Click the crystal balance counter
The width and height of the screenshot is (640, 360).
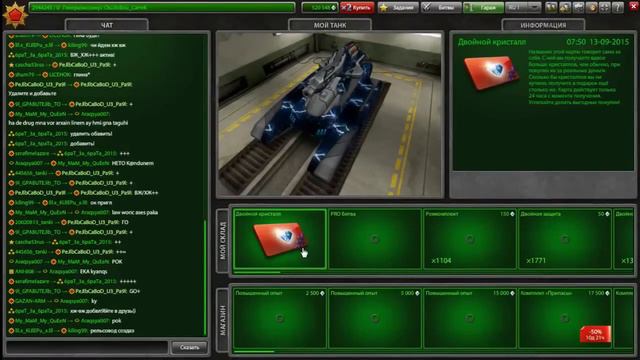point(320,7)
